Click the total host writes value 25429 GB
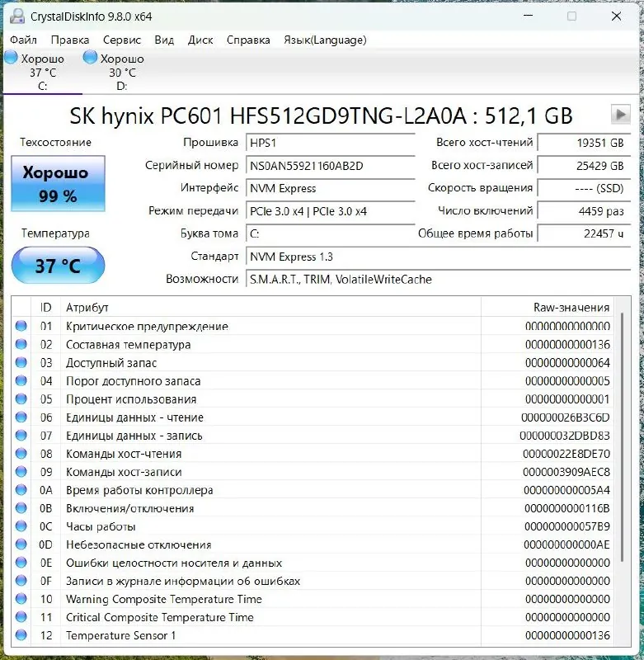 click(584, 166)
